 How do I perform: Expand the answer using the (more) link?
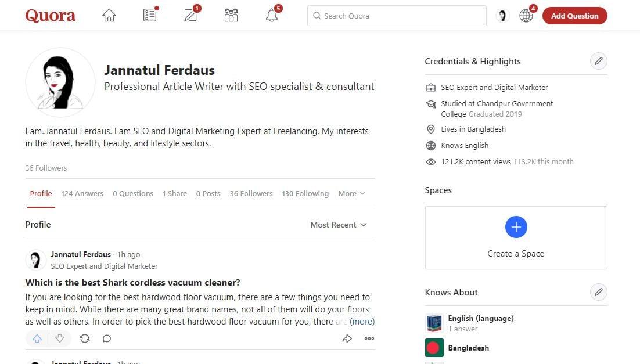[362, 321]
